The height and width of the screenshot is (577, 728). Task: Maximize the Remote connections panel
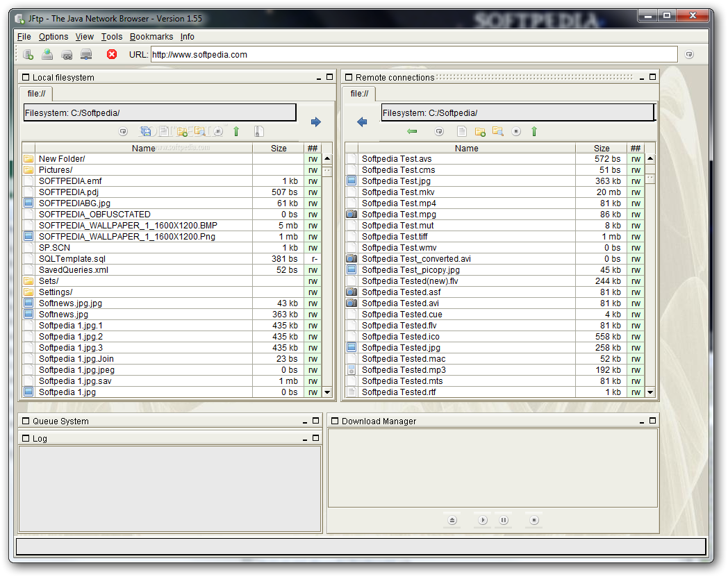pos(652,77)
